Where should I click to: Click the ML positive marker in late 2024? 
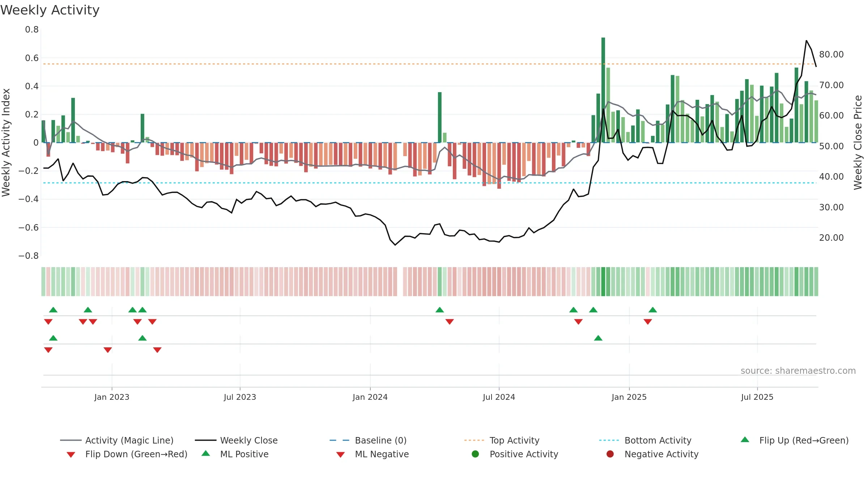[x=598, y=338]
